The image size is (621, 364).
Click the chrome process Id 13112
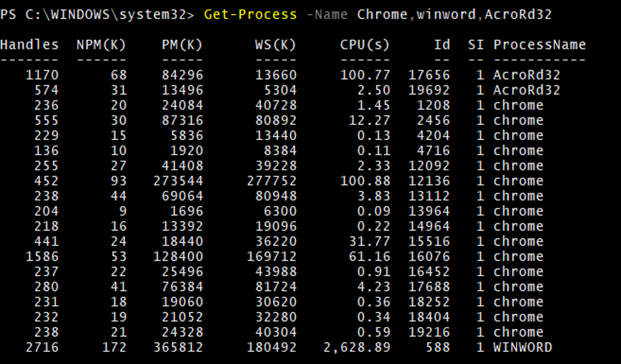tap(429, 196)
